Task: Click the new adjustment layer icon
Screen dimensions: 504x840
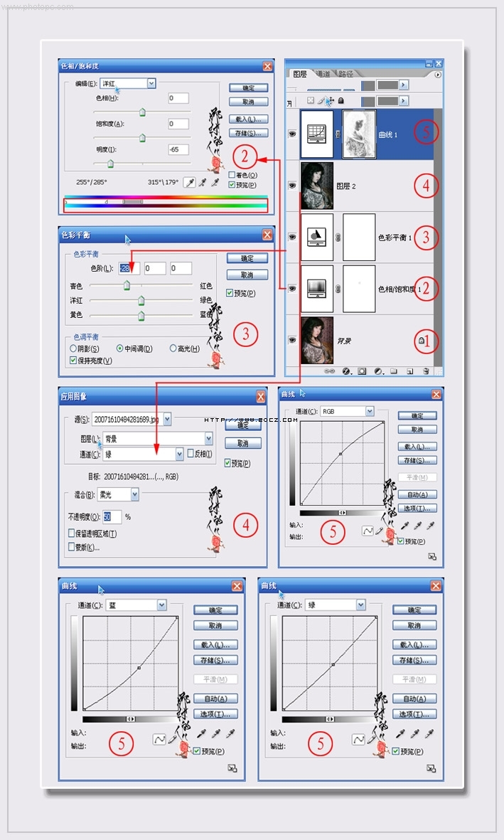Action: click(x=378, y=371)
